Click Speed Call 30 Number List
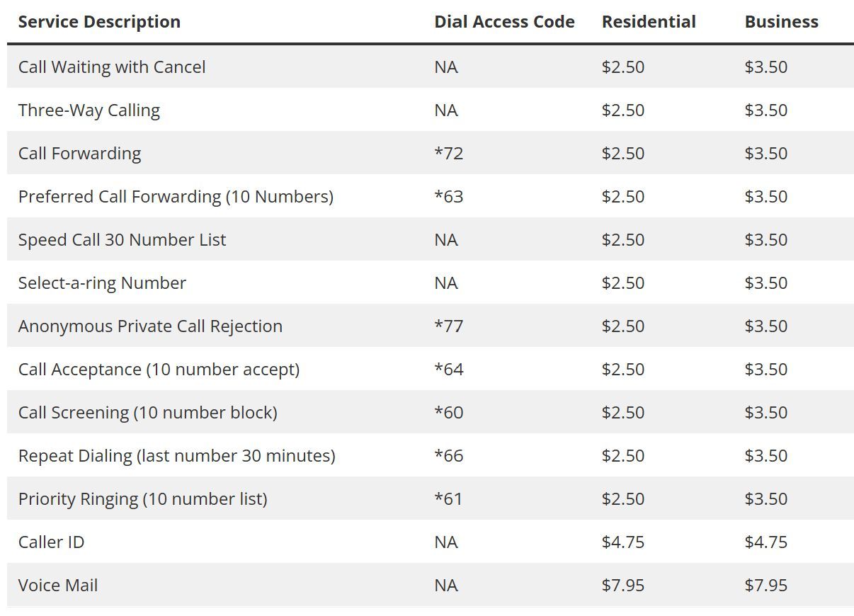Viewport: 854px width, 616px height. tap(122, 240)
